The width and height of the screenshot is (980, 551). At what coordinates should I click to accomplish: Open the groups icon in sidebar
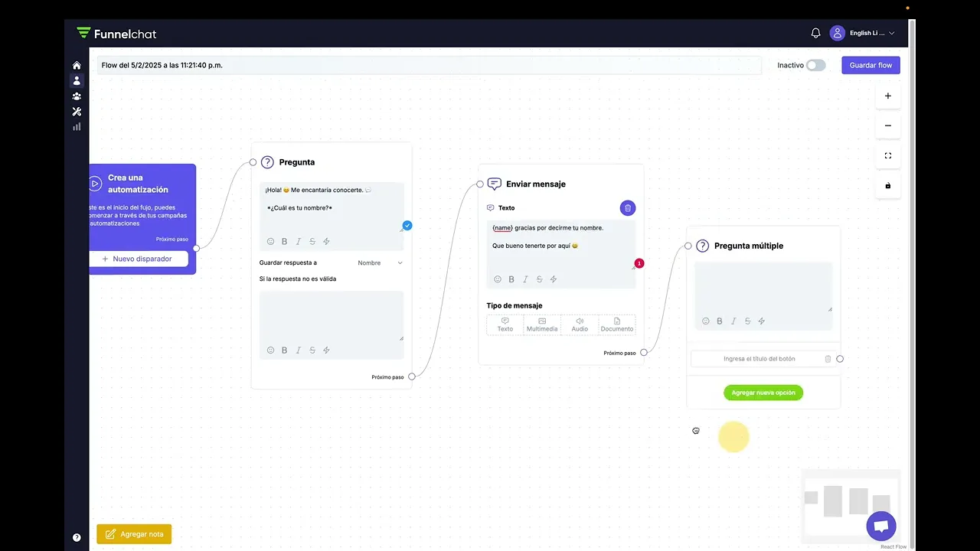click(x=77, y=96)
